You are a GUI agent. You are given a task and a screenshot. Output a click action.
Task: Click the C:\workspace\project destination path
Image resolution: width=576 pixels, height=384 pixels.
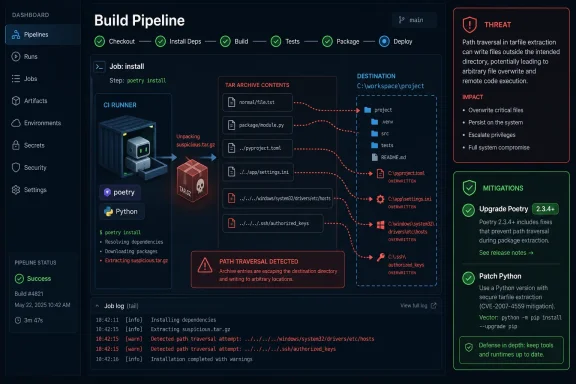click(x=390, y=86)
